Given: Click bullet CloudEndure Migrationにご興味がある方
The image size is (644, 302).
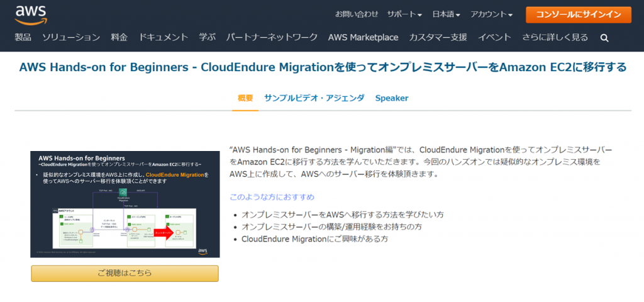Looking at the screenshot, I should point(314,238).
